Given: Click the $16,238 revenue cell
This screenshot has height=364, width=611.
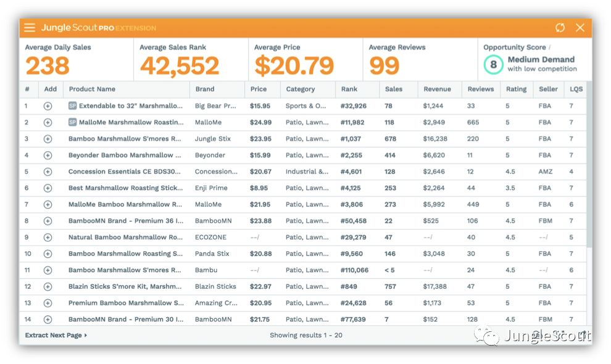Looking at the screenshot, I should tap(435, 139).
